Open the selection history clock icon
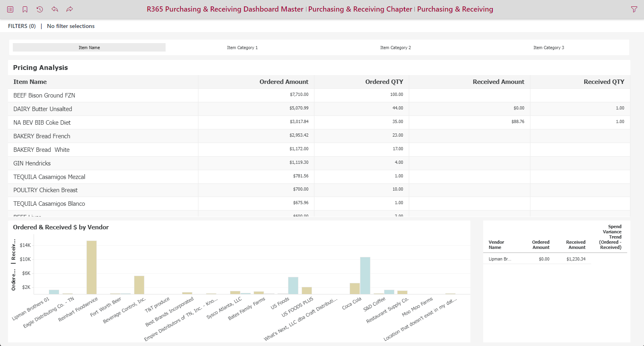 (40, 9)
